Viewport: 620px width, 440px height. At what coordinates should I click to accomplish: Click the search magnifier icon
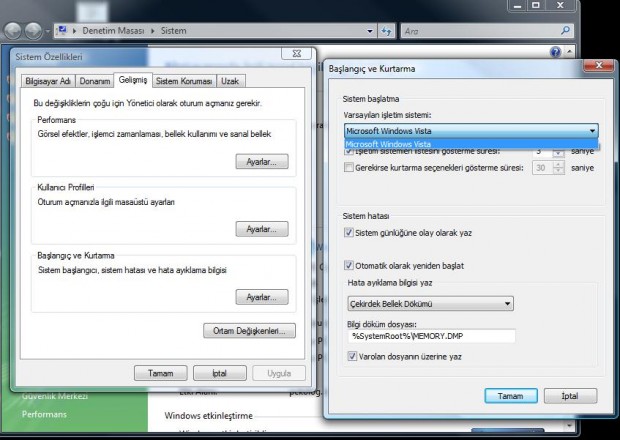pos(565,30)
